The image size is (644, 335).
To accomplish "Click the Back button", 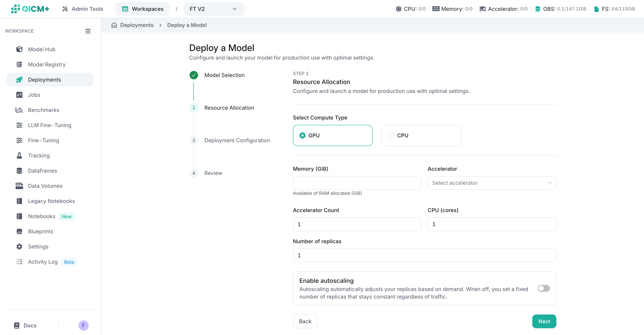I will 305,321.
